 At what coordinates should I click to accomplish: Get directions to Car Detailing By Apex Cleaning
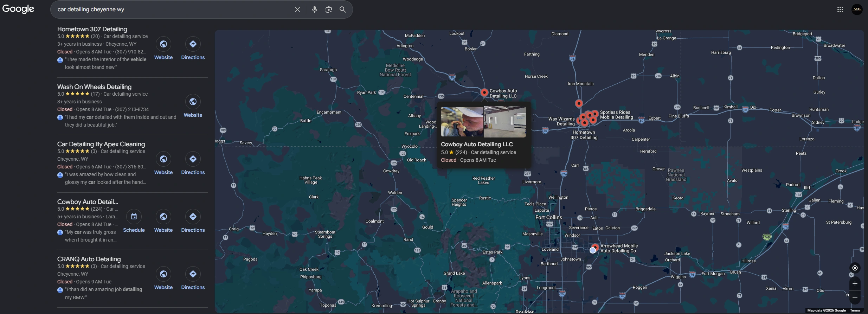point(193,164)
